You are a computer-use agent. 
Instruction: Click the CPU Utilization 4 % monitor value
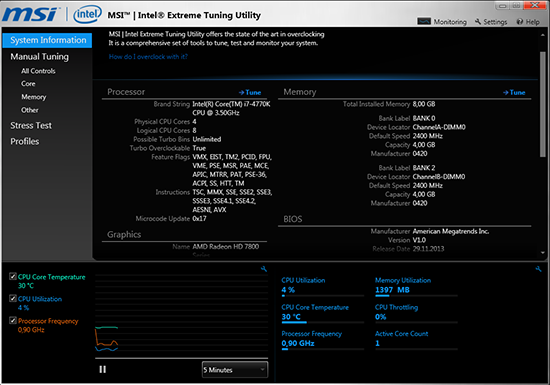pos(288,290)
